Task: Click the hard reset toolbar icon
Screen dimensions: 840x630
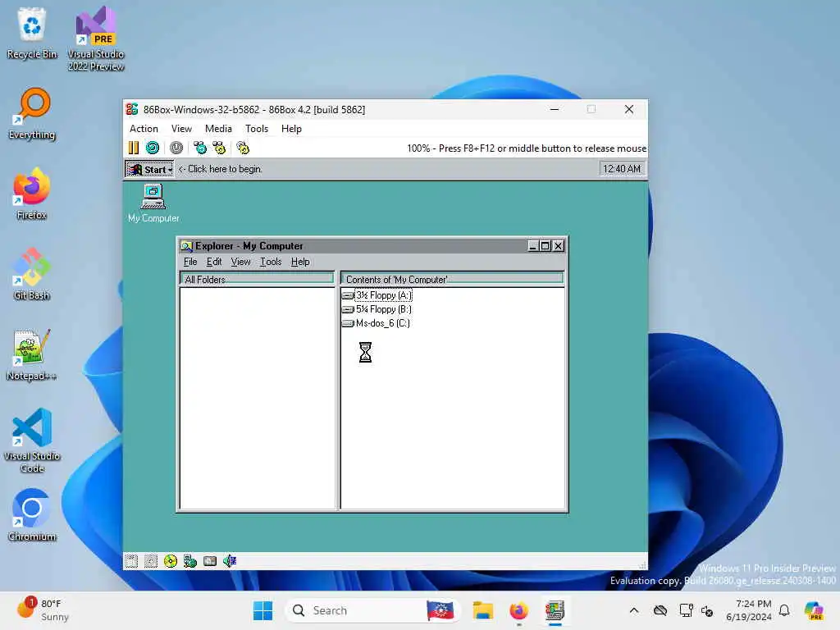Action: coord(153,148)
